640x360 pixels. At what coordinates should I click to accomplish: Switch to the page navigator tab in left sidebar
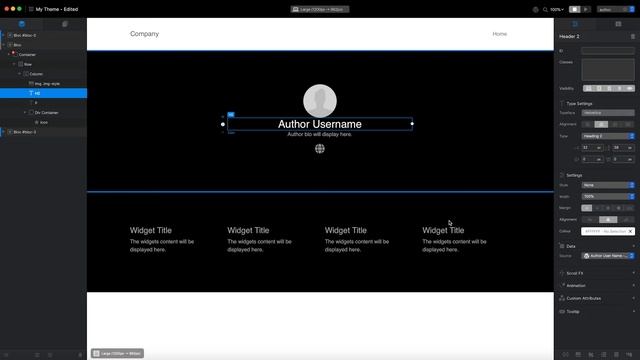coord(65,24)
